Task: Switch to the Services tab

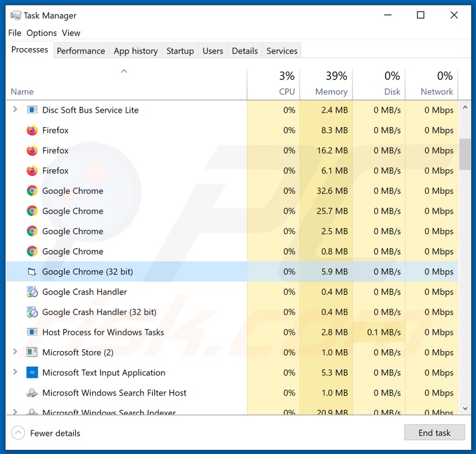Action: click(282, 51)
